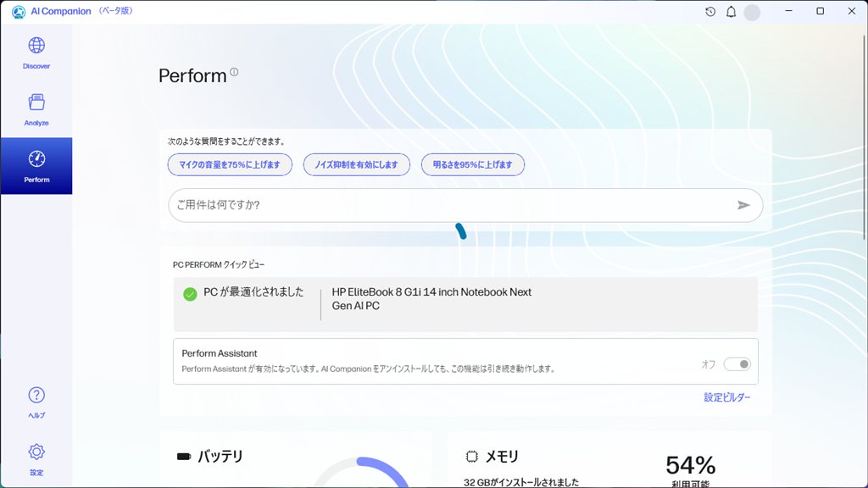The image size is (868, 488).
Task: Select suggestion マイクの音量を75%に上げます
Action: [230, 165]
